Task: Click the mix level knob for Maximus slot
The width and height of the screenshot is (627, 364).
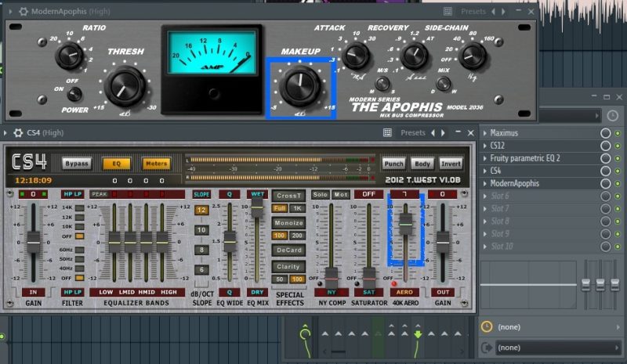Action: click(x=605, y=133)
